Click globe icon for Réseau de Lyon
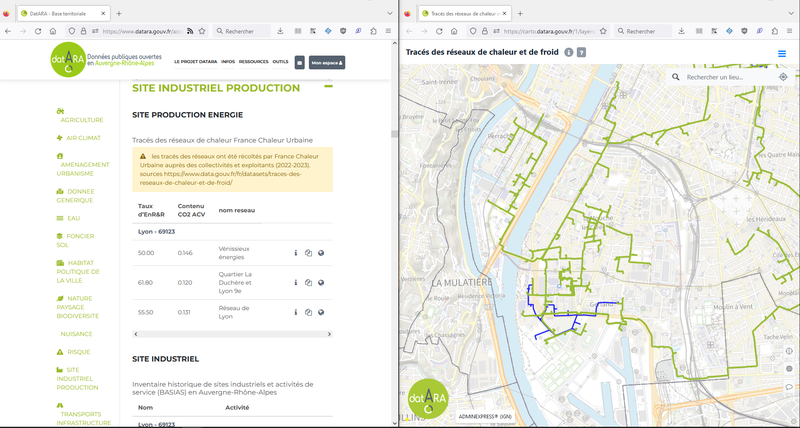This screenshot has height=428, width=800. pyautogui.click(x=321, y=311)
